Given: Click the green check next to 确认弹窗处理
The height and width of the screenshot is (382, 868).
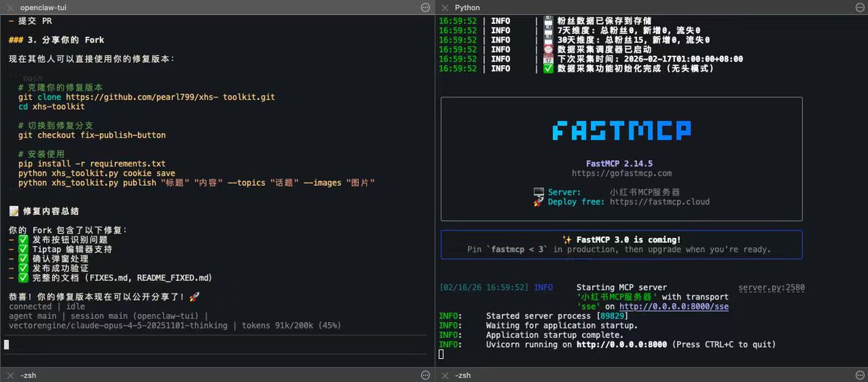Looking at the screenshot, I should coord(23,258).
